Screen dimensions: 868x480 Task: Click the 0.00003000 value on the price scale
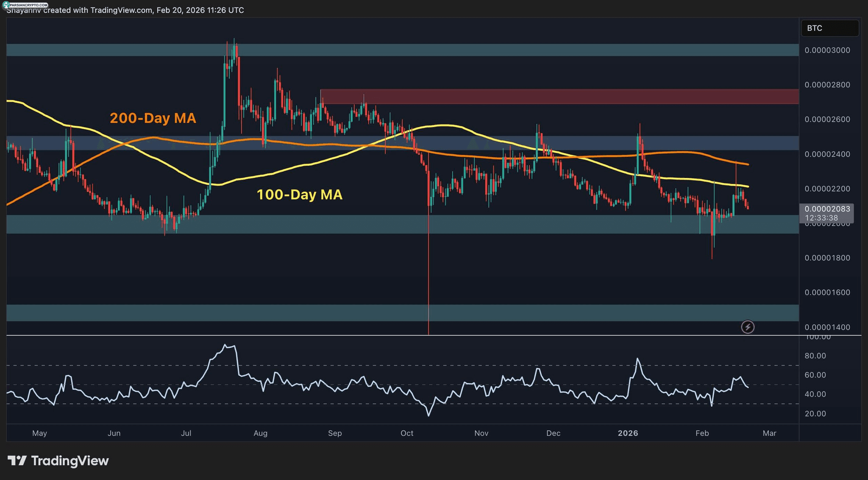click(828, 50)
